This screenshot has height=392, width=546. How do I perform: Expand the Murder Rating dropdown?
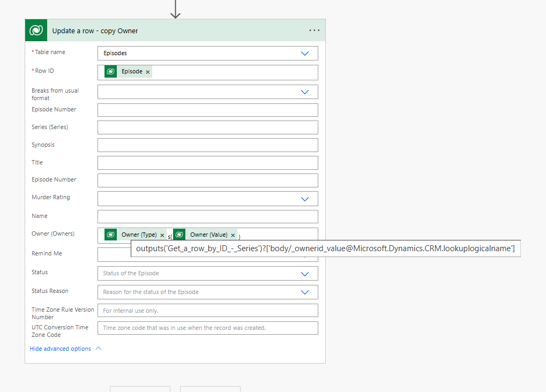click(305, 199)
